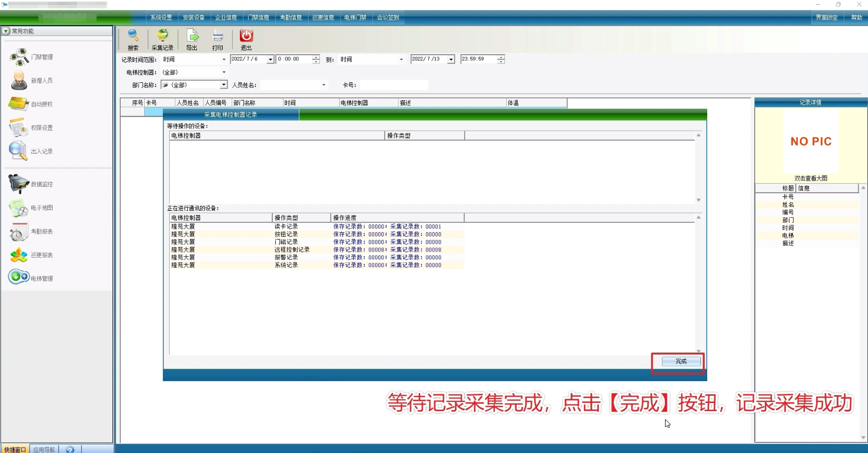Click the 打印 print toolbar icon
Image resolution: width=868 pixels, height=453 pixels.
[x=218, y=40]
